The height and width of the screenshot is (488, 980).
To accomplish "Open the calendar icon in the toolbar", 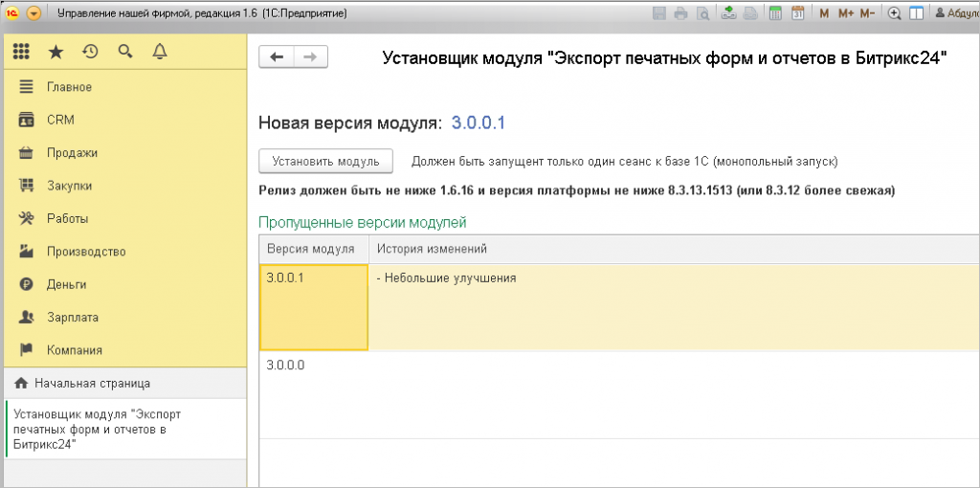I will pyautogui.click(x=796, y=13).
